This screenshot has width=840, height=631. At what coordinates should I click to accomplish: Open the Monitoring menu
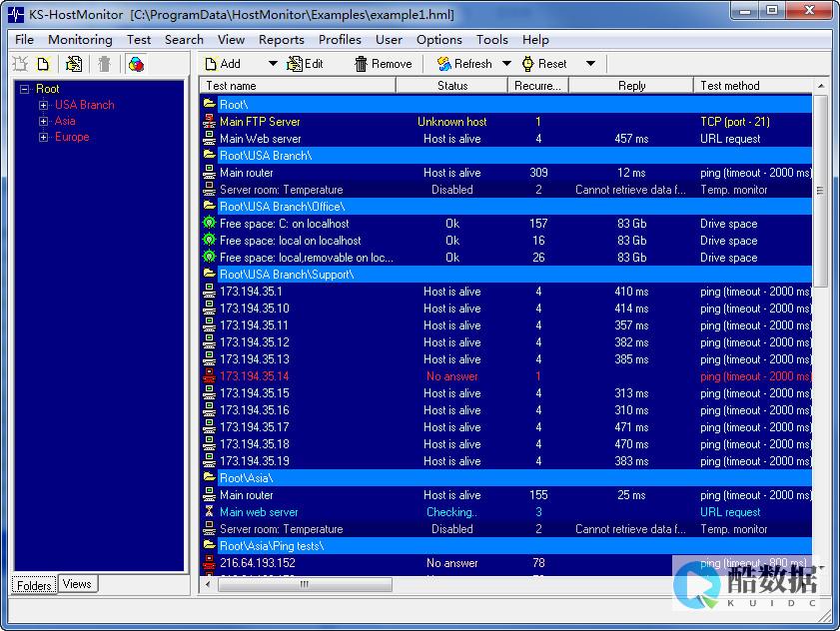tap(80, 40)
